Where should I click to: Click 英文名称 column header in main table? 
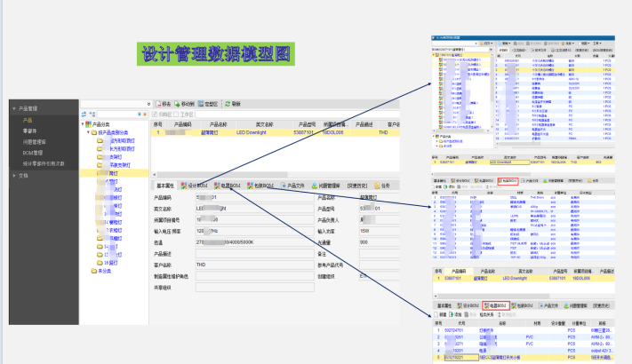coord(264,124)
